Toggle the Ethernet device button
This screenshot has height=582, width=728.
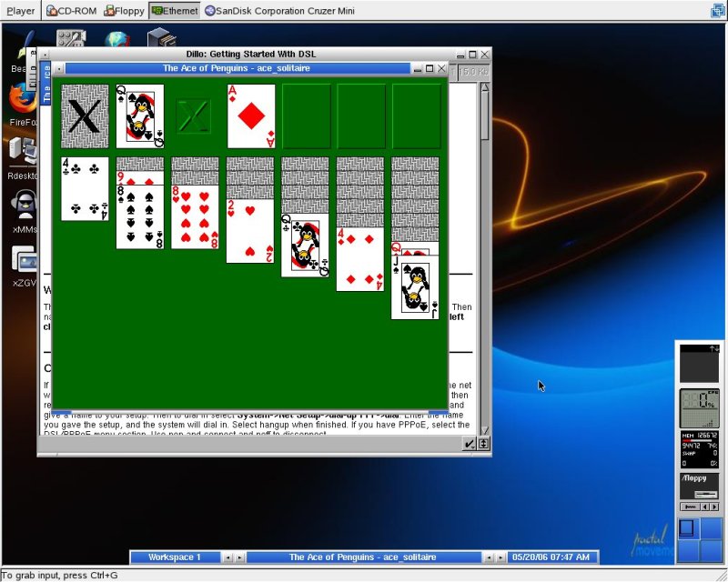(174, 11)
